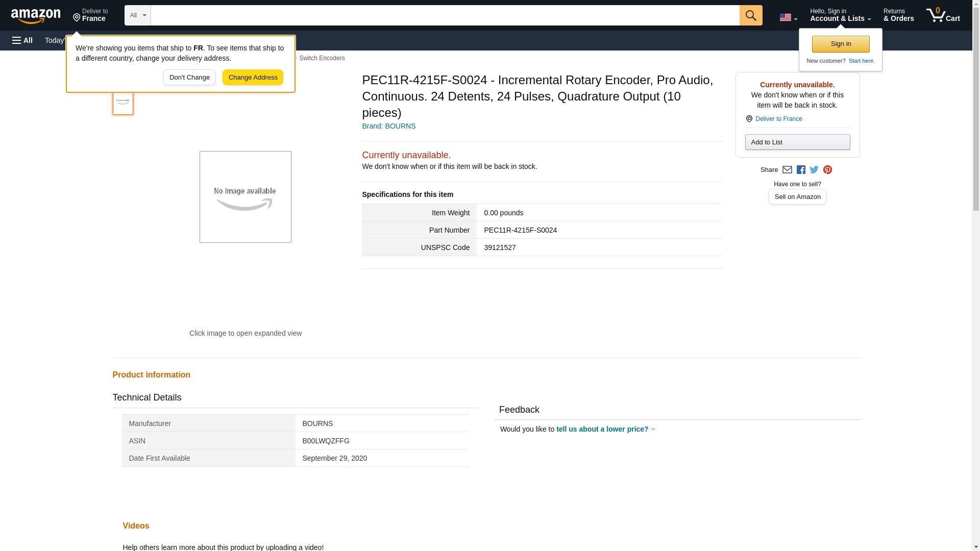Click the Amazon logo
980x551 pixels.
tap(36, 16)
